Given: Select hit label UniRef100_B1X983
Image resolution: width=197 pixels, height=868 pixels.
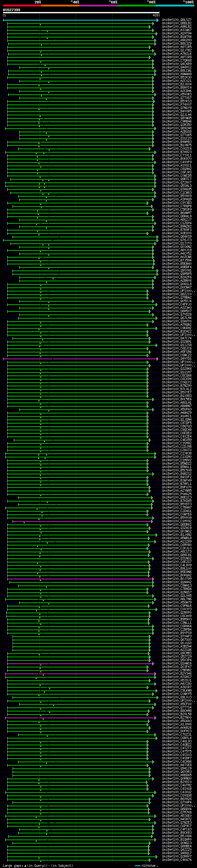Looking at the screenshot, I should tap(177, 396).
